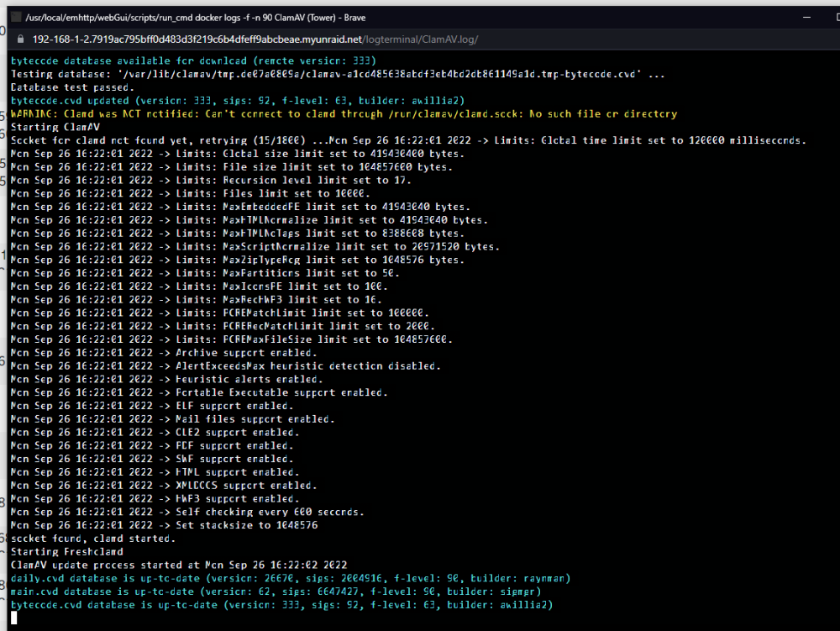
Task: Click the 'PCREMaxFileSize limit' line
Action: pos(232,339)
